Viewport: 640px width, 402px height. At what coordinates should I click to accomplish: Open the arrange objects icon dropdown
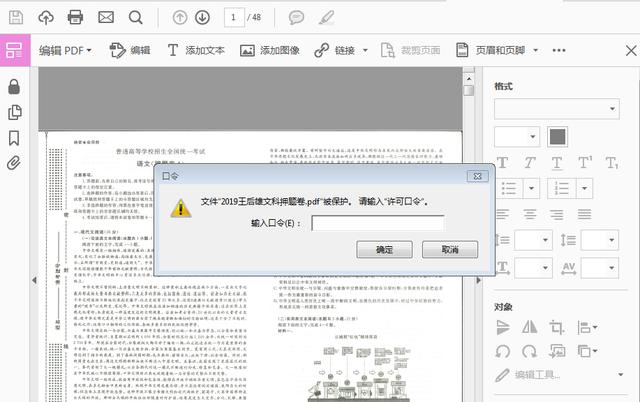587,351
